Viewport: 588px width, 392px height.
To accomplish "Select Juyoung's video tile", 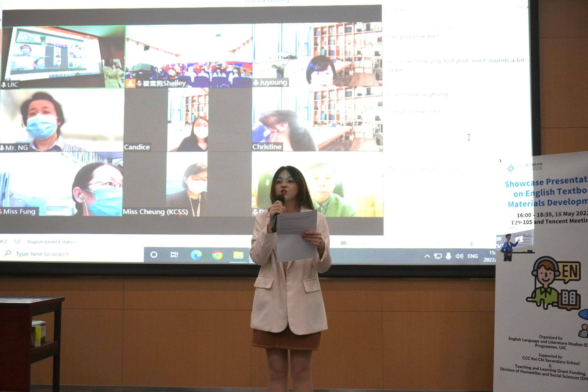I will click(317, 55).
